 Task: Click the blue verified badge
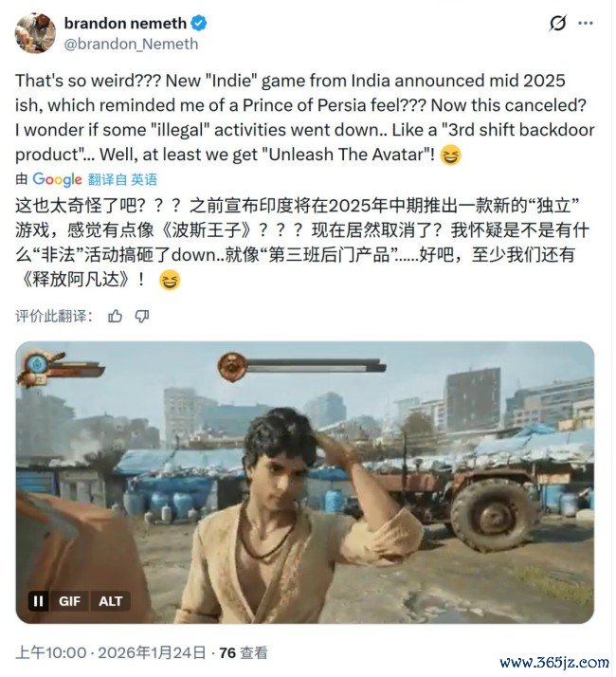point(199,23)
